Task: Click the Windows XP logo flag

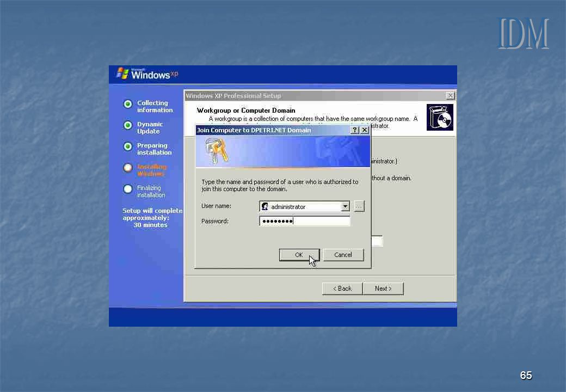Action: (x=122, y=73)
